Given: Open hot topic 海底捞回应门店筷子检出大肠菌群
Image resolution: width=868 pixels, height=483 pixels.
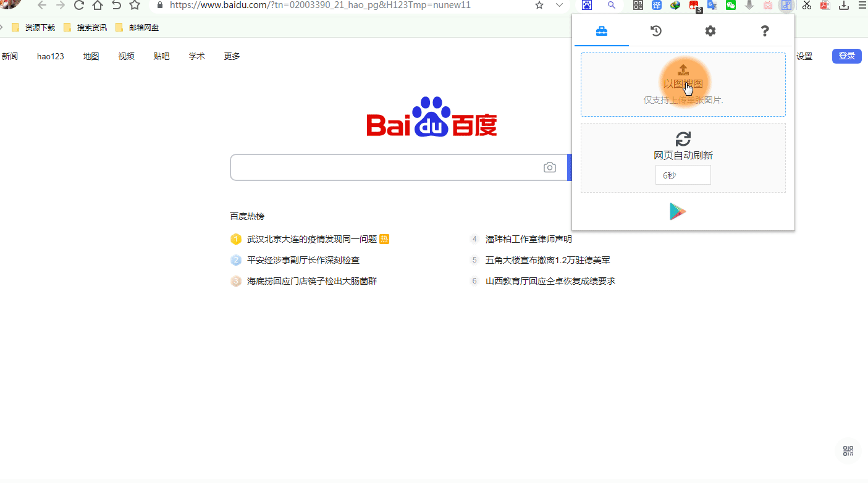Looking at the screenshot, I should [x=312, y=281].
